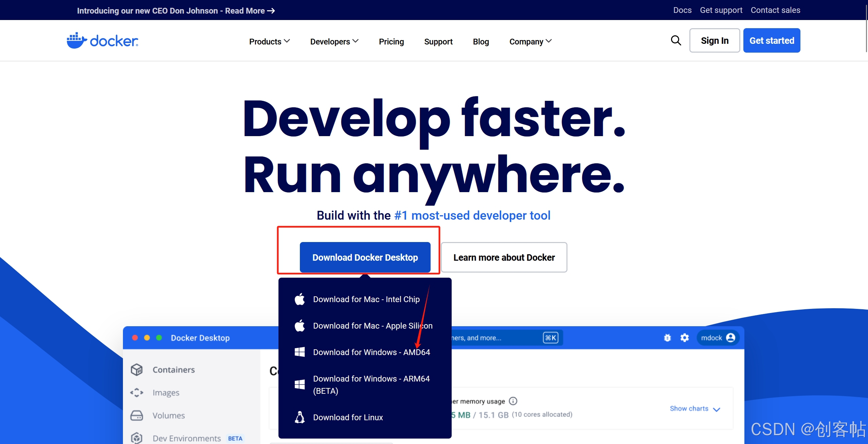Screen dimensions: 868x444
Task: Expand the Products dropdown
Action: [x=269, y=41]
